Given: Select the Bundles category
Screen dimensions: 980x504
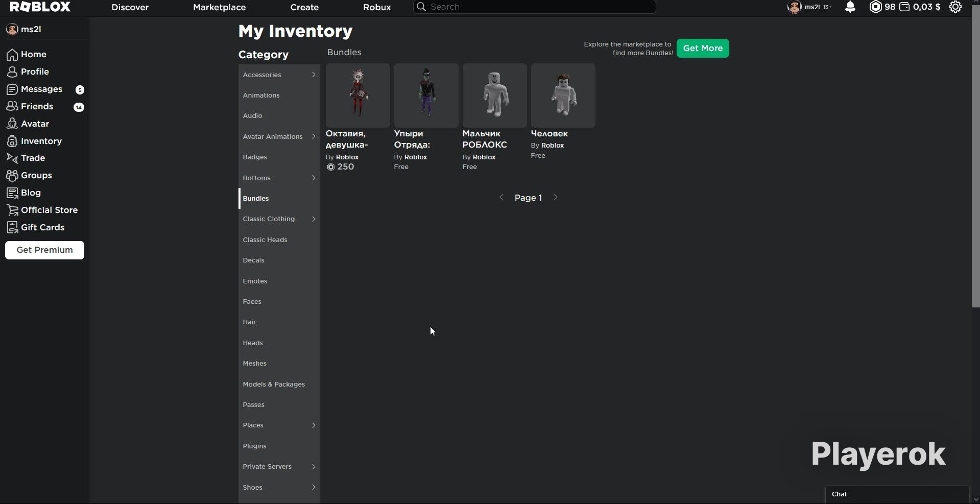Looking at the screenshot, I should (x=279, y=198).
